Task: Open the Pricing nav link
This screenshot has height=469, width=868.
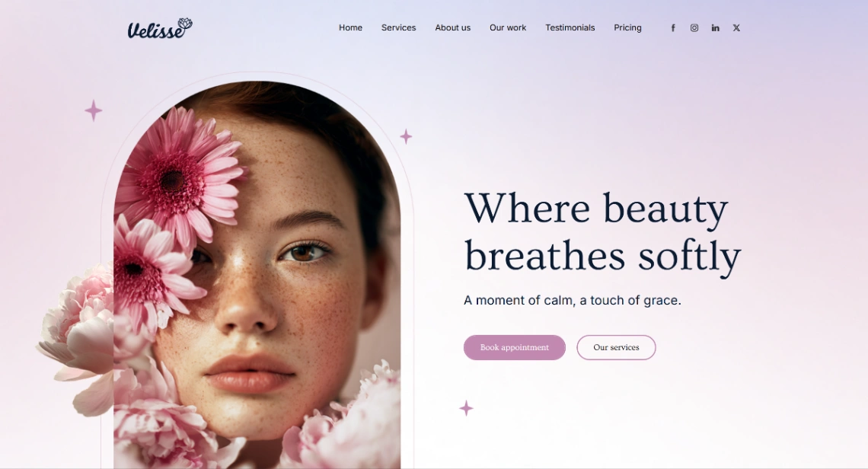Action: click(627, 27)
